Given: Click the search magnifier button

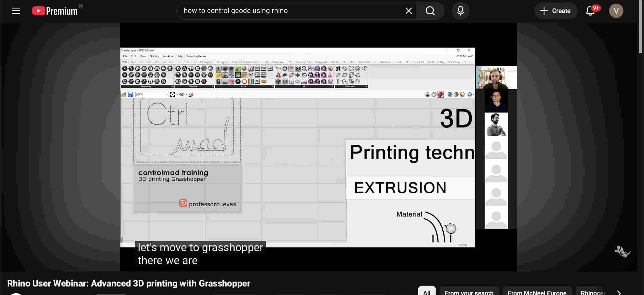Looking at the screenshot, I should point(430,11).
